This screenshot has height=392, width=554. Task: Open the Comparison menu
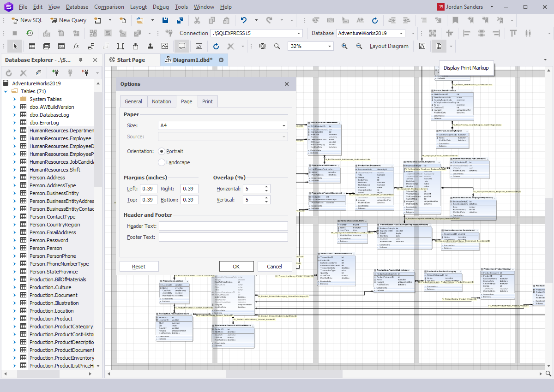[x=109, y=7]
